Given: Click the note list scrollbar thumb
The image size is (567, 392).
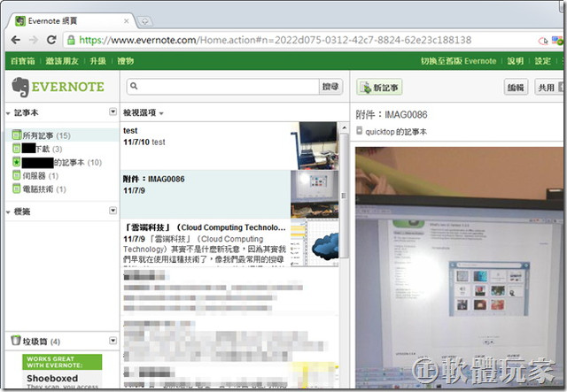Looking at the screenshot, I should click(345, 196).
